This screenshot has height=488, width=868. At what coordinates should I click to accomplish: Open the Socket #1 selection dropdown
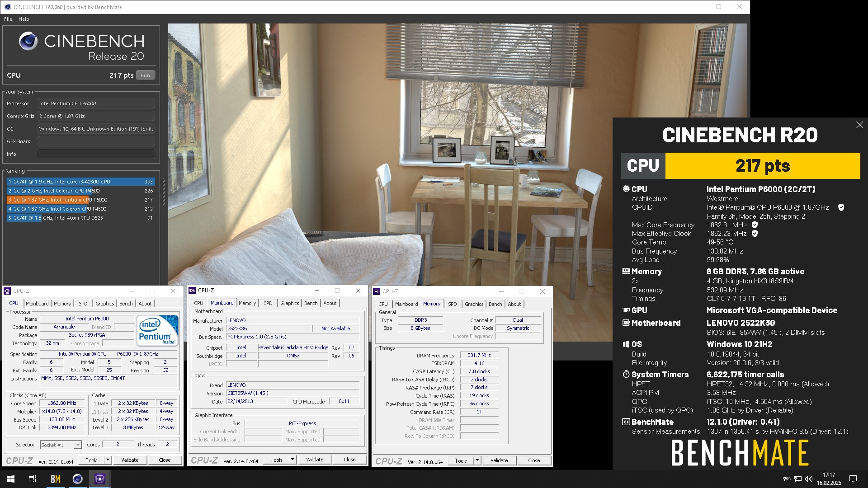(61, 445)
